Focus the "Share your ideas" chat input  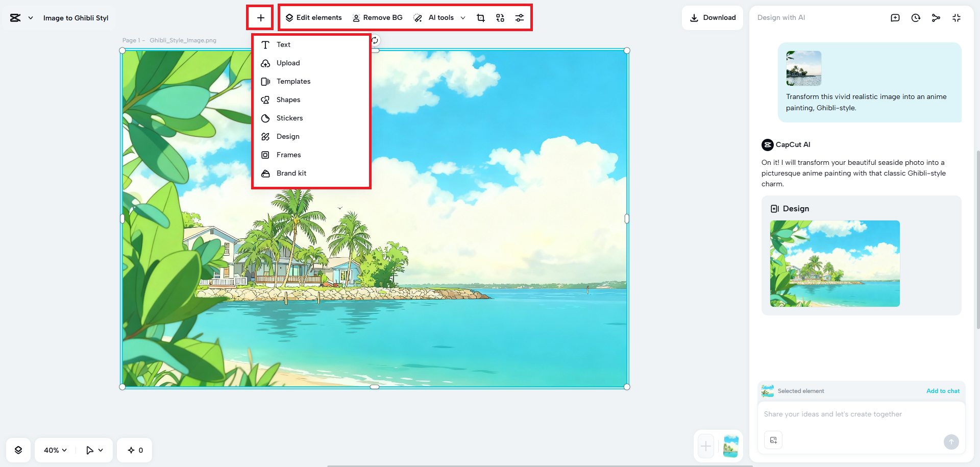coord(862,414)
